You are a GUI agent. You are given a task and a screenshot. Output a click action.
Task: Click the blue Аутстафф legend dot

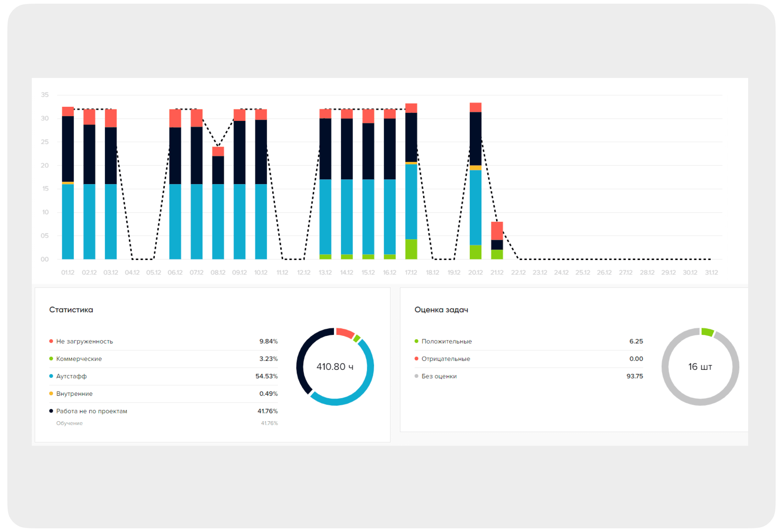(x=51, y=376)
